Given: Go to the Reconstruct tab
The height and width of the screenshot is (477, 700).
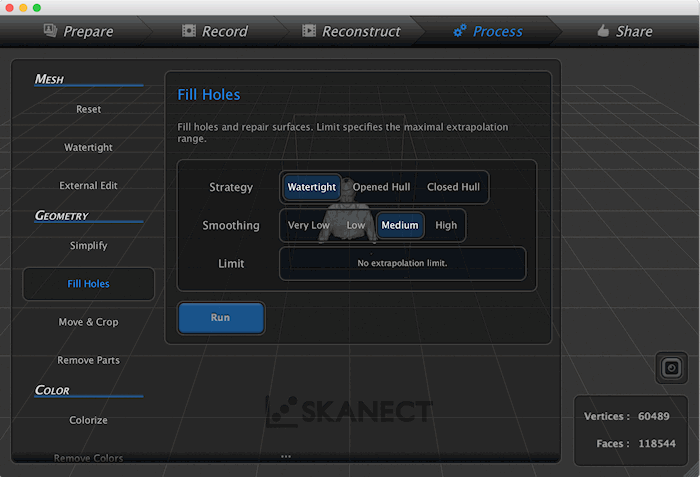Looking at the screenshot, I should tap(352, 31).
